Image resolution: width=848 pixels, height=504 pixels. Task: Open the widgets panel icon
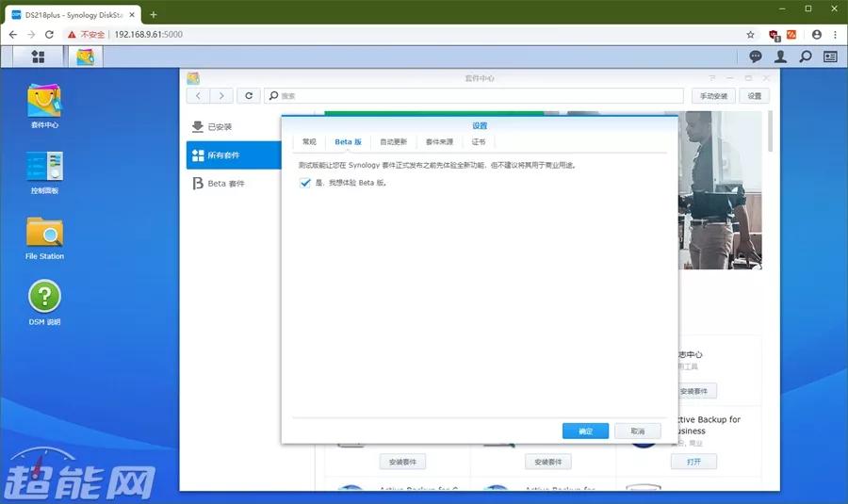830,57
